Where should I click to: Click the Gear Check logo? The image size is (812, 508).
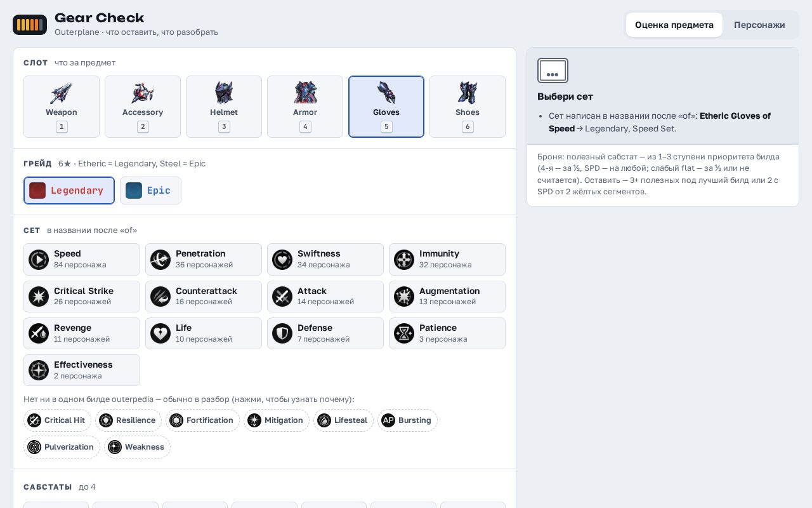coord(30,25)
